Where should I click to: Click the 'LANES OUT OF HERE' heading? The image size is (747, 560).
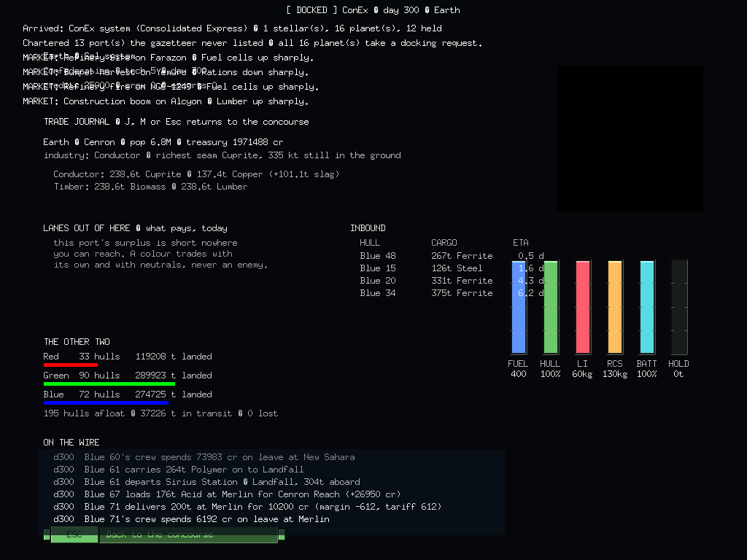pyautogui.click(x=87, y=228)
